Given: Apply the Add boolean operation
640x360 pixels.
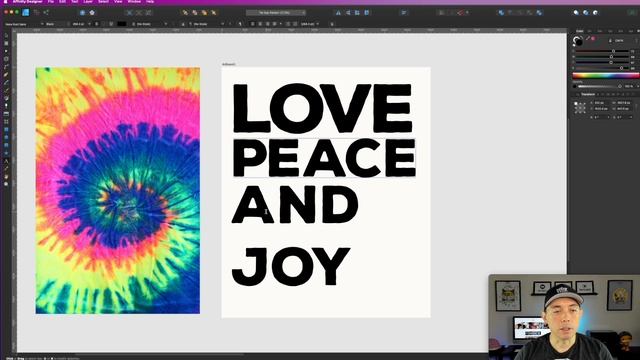Looking at the screenshot, I should pos(501,13).
